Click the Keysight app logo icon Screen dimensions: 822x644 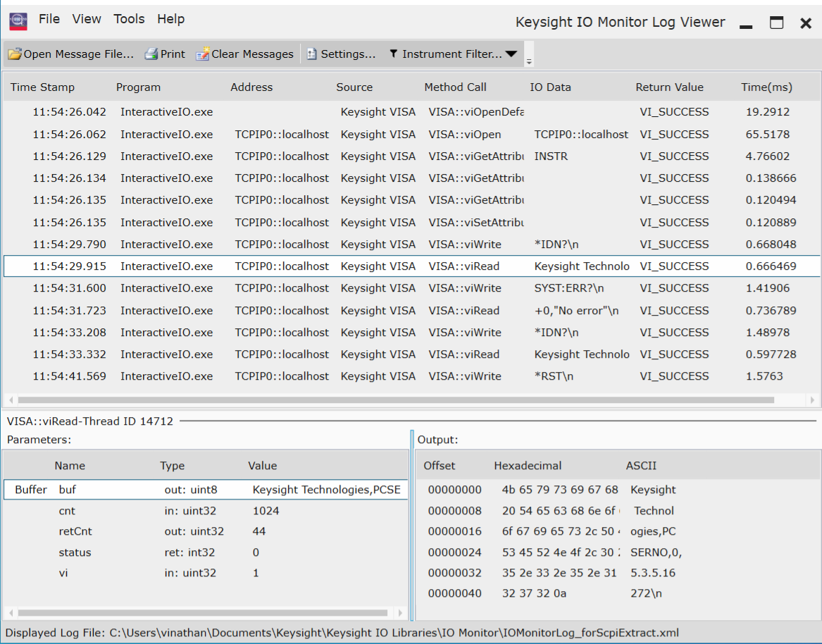(18, 20)
